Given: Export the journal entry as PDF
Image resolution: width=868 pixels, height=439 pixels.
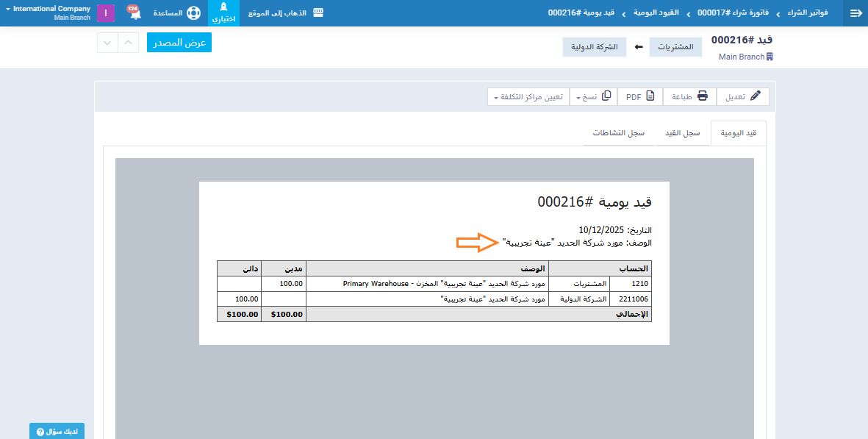Looking at the screenshot, I should coord(640,96).
